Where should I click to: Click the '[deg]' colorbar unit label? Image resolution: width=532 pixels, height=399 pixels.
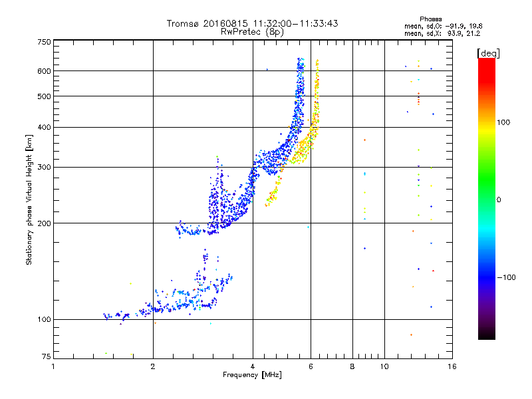[x=488, y=53]
